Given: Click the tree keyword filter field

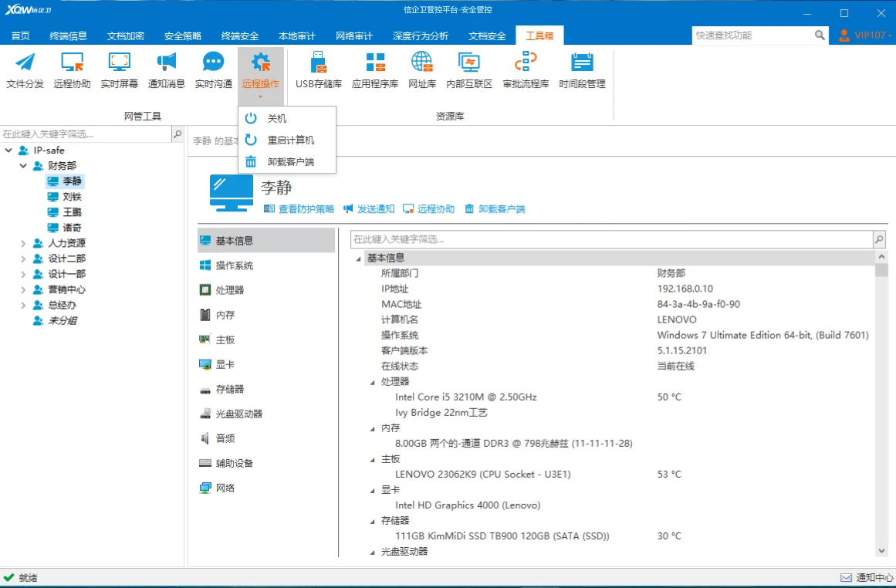Looking at the screenshot, I should click(86, 134).
